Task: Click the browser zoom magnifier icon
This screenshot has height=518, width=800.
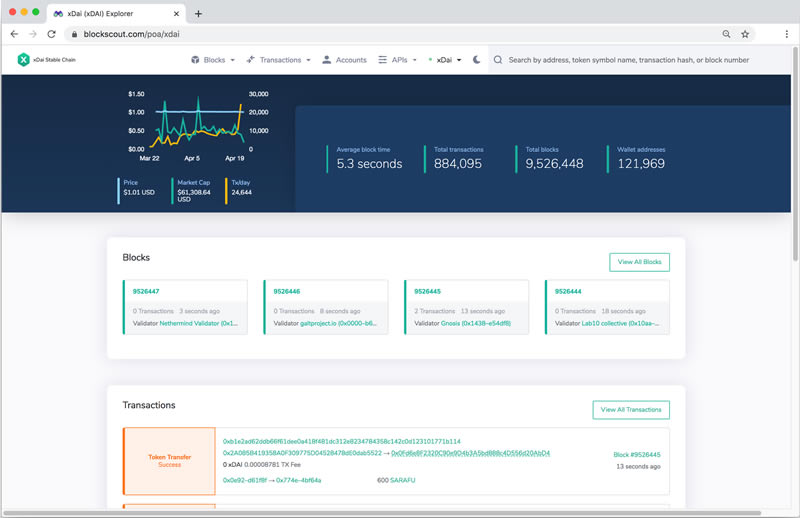Action: 726,34
